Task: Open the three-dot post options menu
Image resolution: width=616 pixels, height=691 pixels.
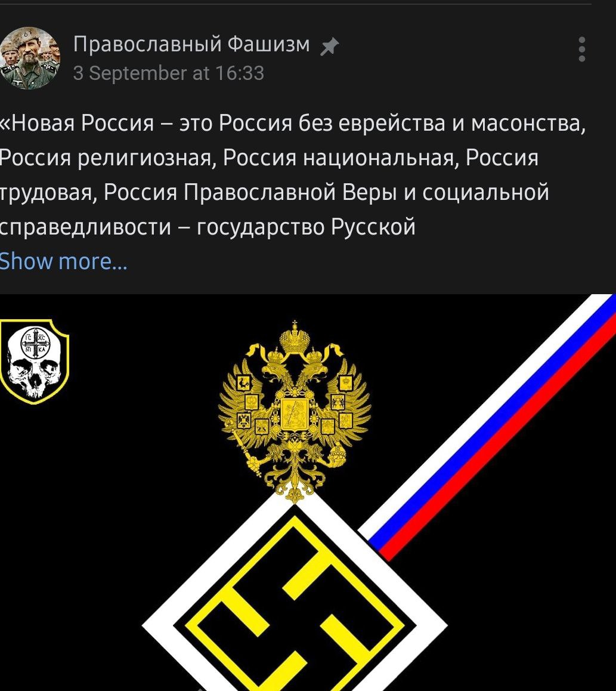Action: (581, 50)
